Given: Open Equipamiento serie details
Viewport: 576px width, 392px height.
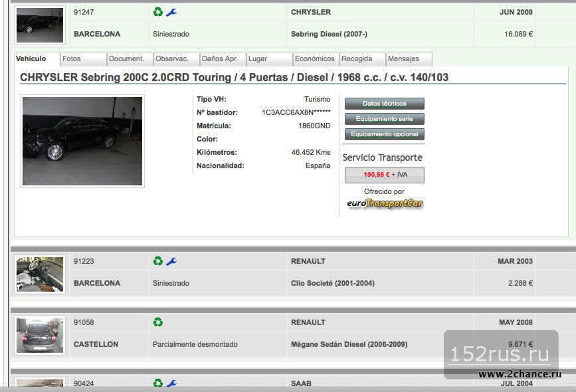Looking at the screenshot, I should pyautogui.click(x=384, y=119).
